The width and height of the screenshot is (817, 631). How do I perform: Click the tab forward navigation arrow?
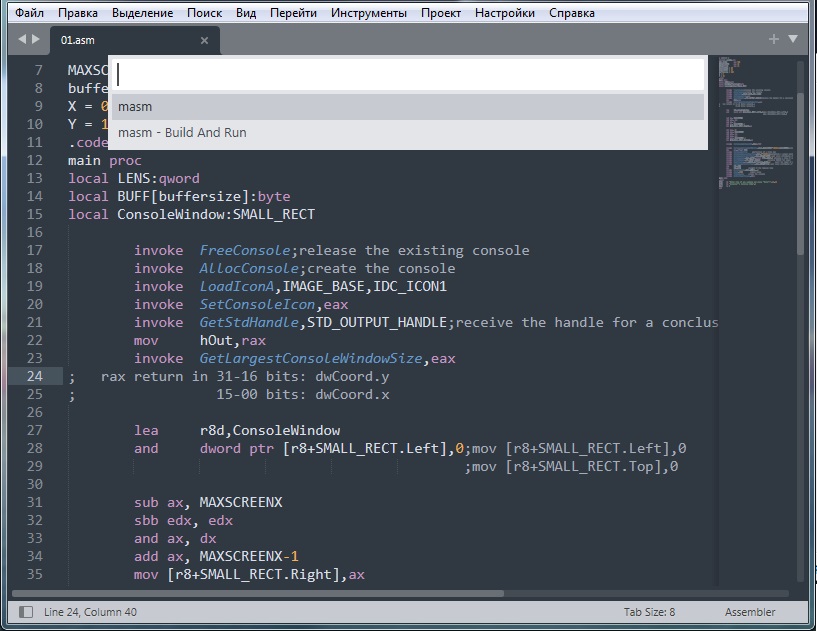[x=36, y=40]
